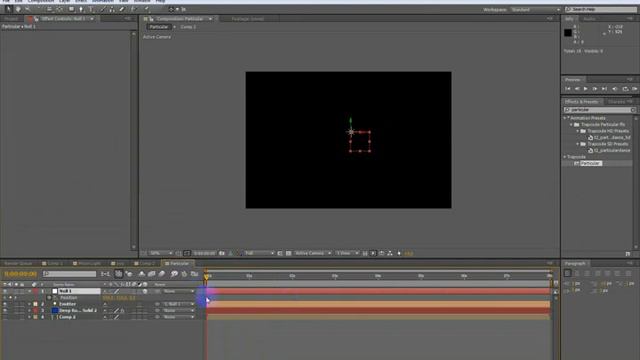
Task: Select the Pen tool in the toolbar
Action: [x=81, y=9]
